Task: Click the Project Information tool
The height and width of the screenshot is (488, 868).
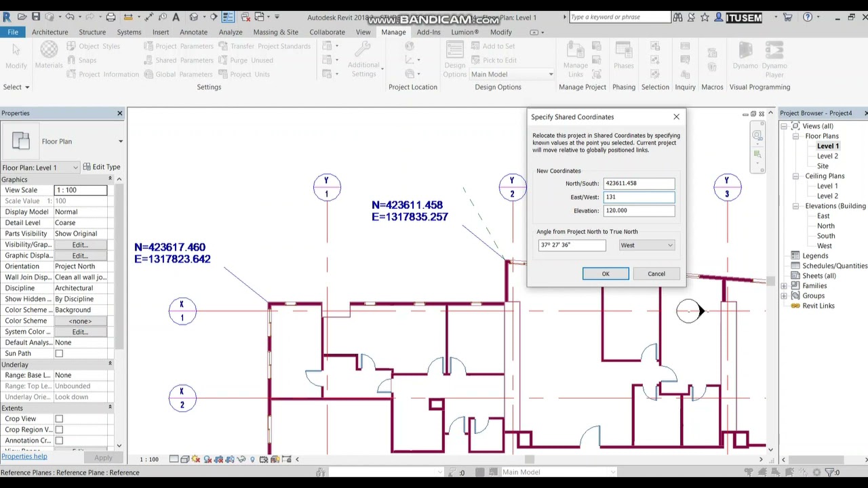Action: pos(103,75)
